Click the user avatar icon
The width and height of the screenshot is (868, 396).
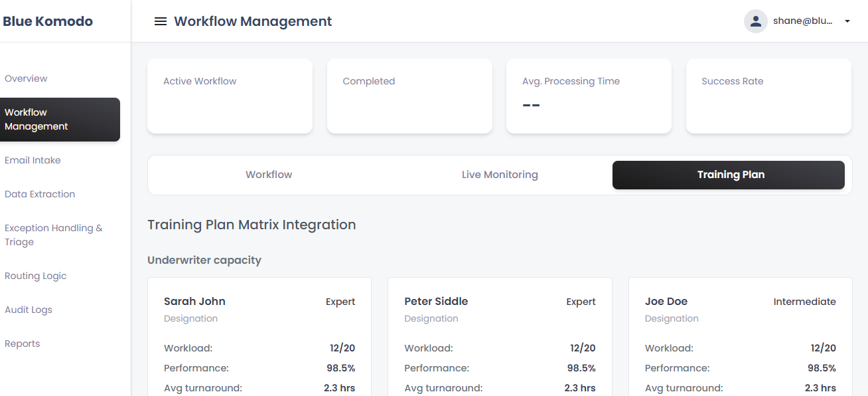(755, 21)
